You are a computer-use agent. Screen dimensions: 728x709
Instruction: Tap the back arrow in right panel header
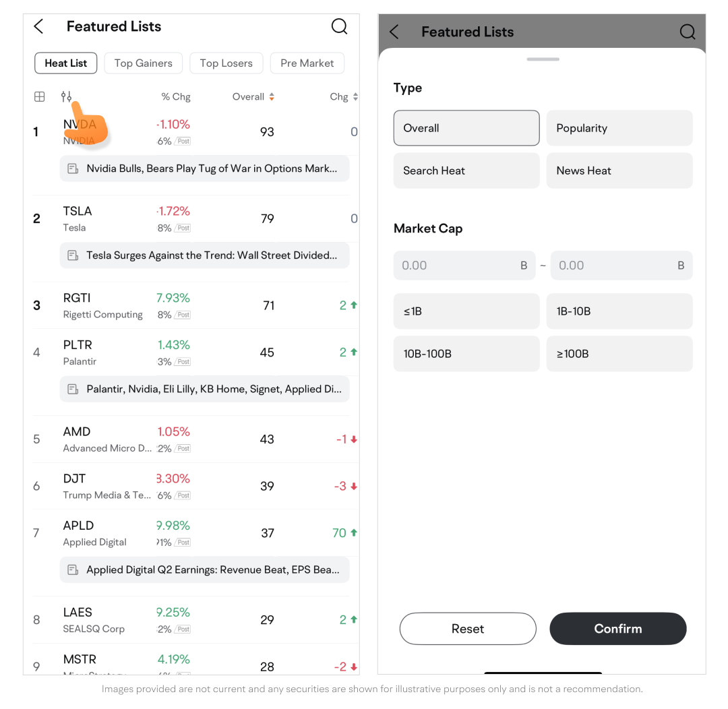coord(394,32)
